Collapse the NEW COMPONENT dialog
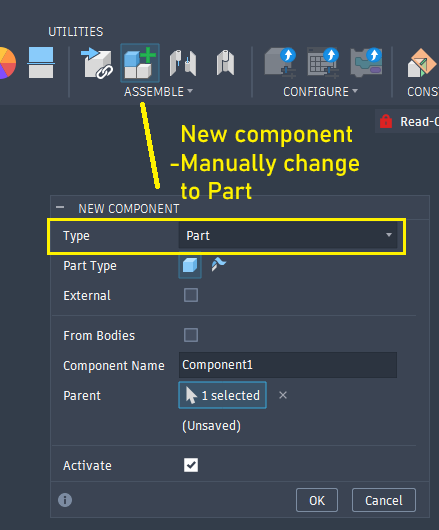This screenshot has width=439, height=530. 60,207
